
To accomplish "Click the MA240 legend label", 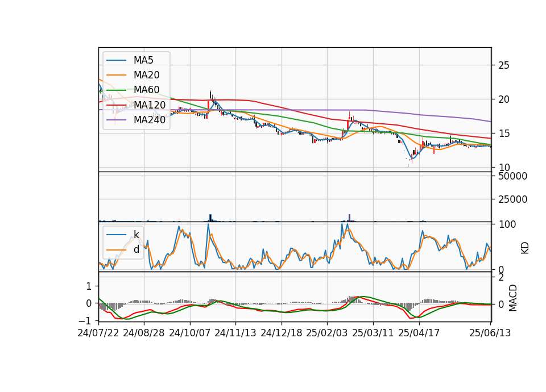I will (150, 120).
